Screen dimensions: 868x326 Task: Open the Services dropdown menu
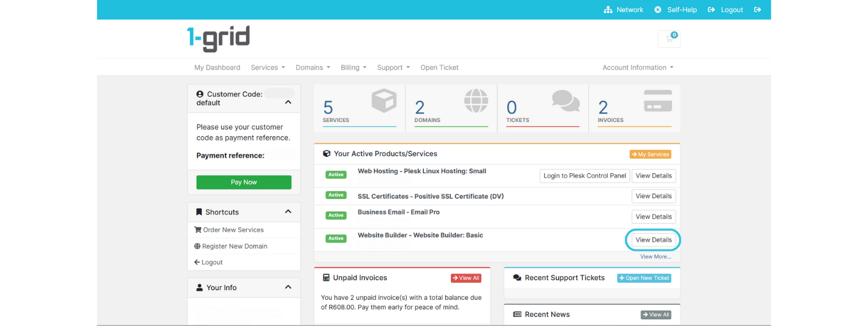(x=267, y=67)
